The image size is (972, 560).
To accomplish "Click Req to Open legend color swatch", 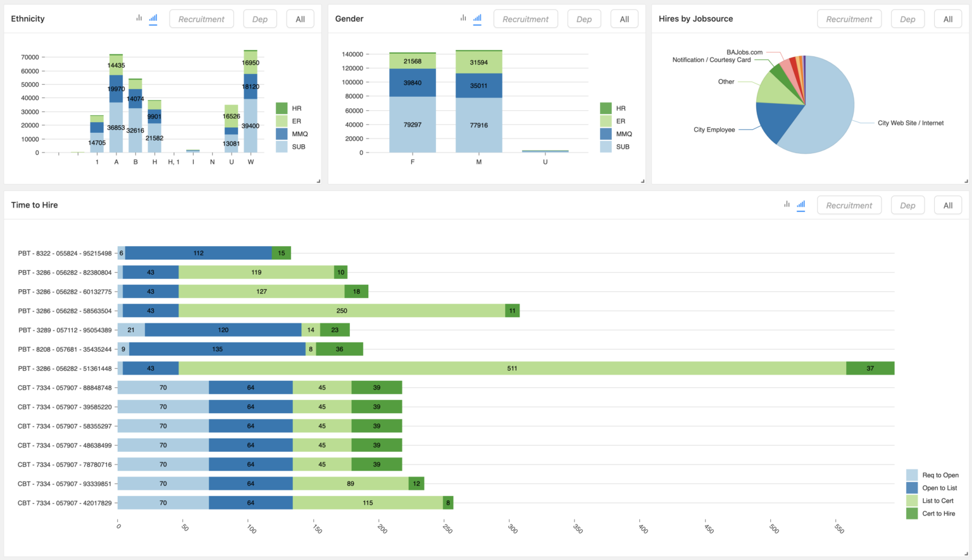I will tap(912, 475).
